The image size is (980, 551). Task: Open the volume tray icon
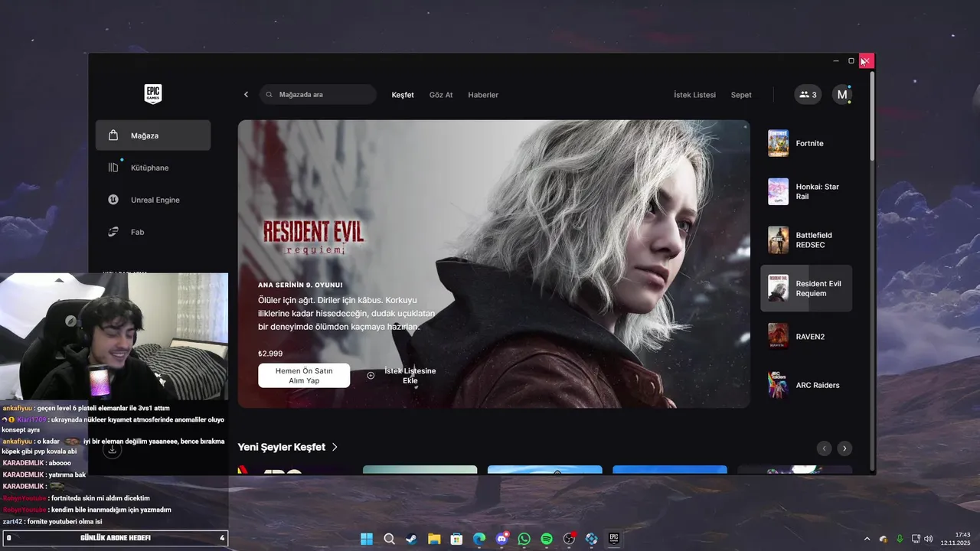tap(928, 539)
